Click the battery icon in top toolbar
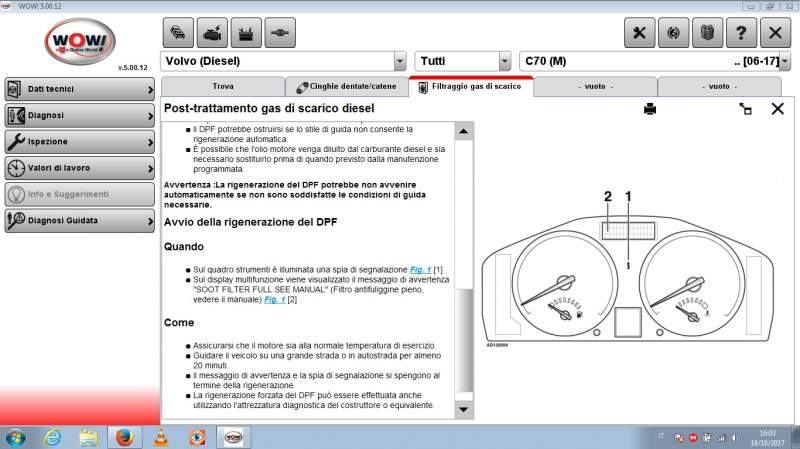 point(246,33)
